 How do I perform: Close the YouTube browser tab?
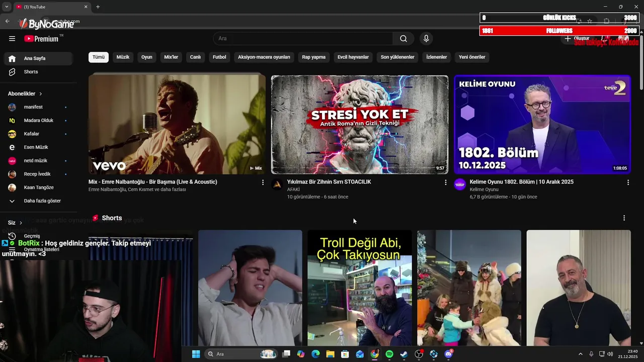86,7
